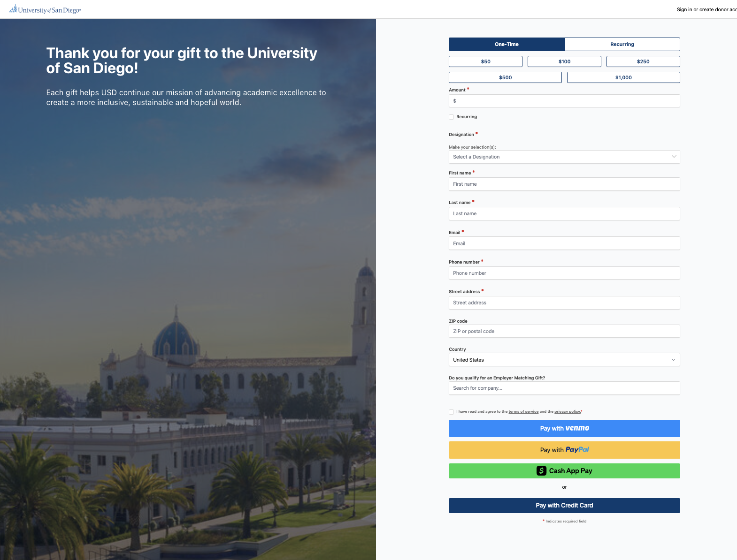The width and height of the screenshot is (737, 560).
Task: Click the 'Make your selection(s):' text
Action: (472, 147)
